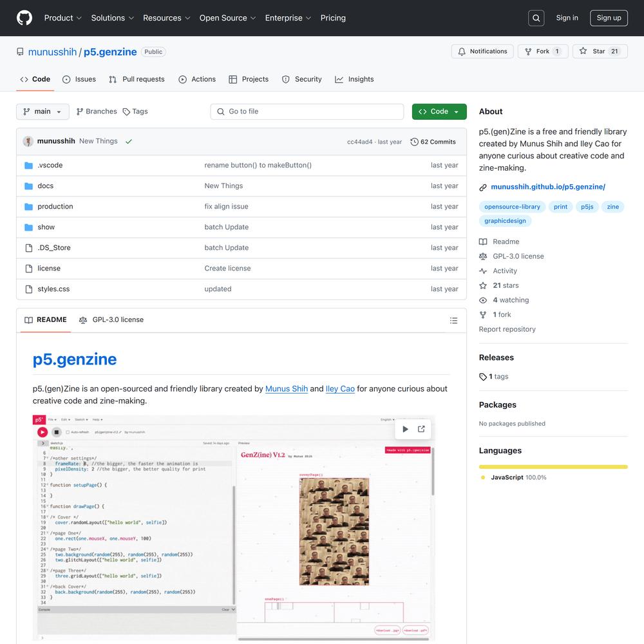
Task: Open README outline list icon
Action: tap(453, 320)
